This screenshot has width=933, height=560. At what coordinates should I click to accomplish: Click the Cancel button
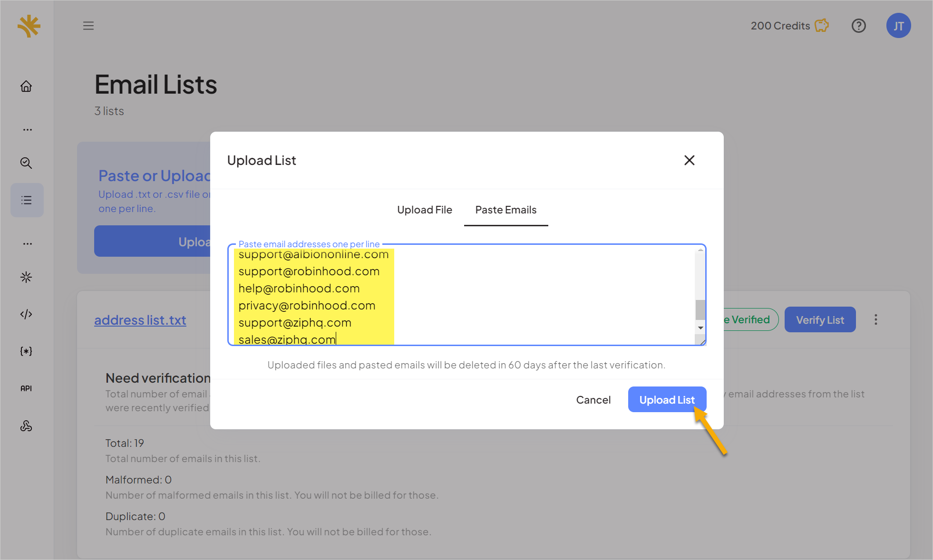click(593, 399)
